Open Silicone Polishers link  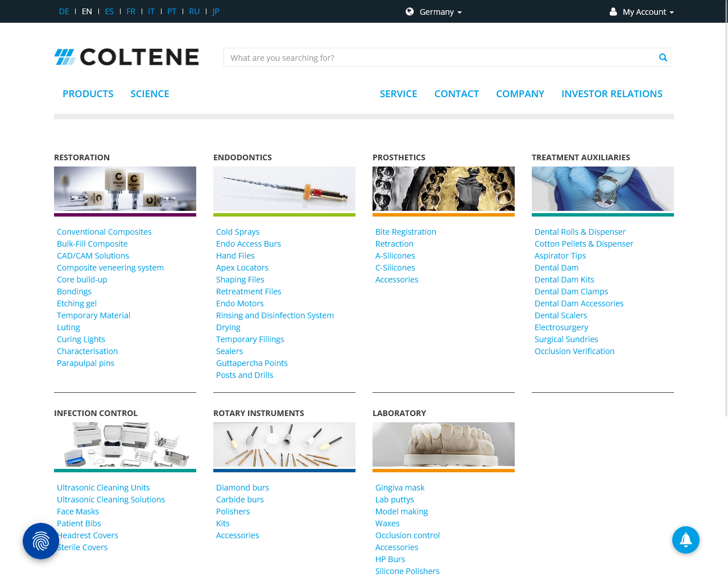[x=407, y=571]
